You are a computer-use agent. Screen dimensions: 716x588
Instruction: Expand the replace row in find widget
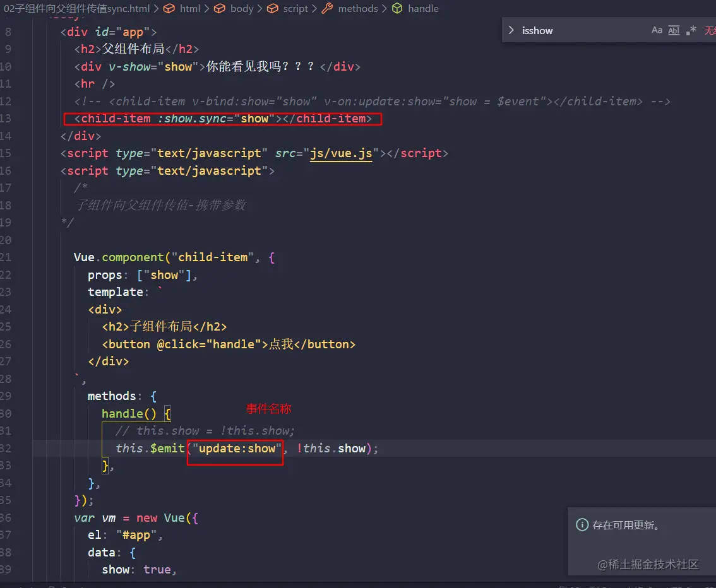pos(511,30)
